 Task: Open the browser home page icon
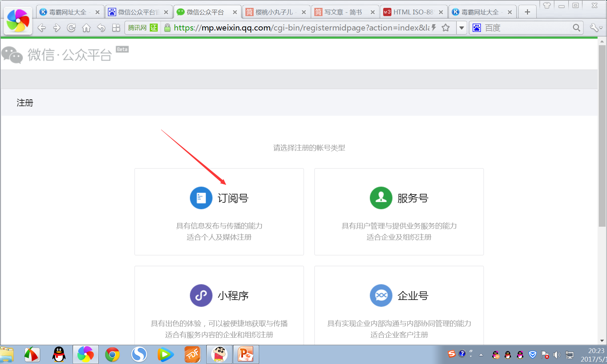point(86,28)
